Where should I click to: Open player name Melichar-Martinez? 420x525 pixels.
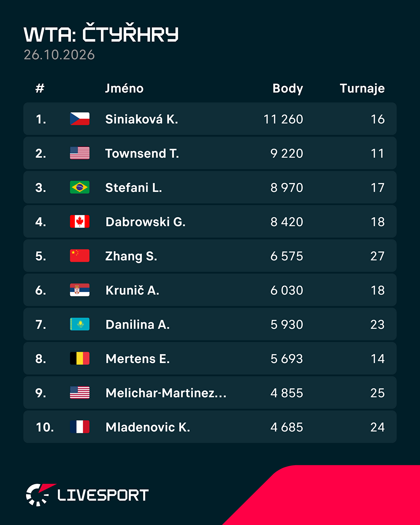point(166,393)
